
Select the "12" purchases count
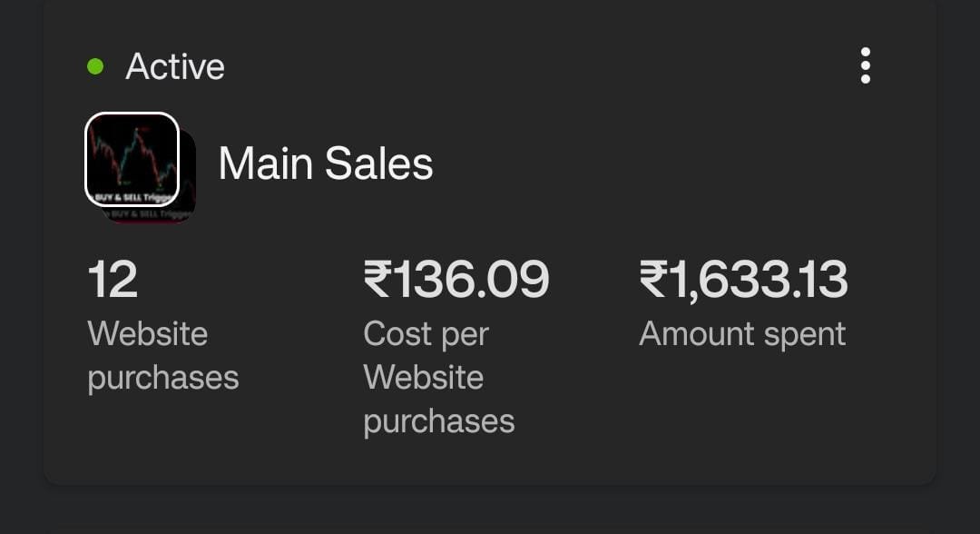[113, 279]
